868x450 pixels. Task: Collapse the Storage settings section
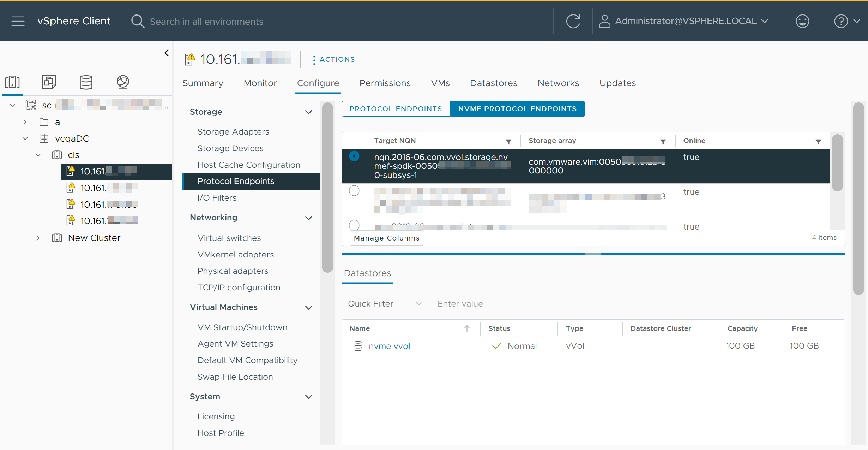[x=308, y=112]
